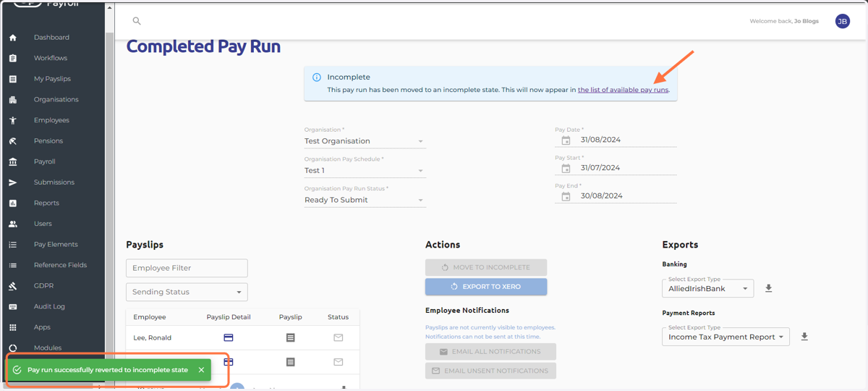Open the Reports menu item
Screen dimensions: 868x391
click(x=46, y=203)
